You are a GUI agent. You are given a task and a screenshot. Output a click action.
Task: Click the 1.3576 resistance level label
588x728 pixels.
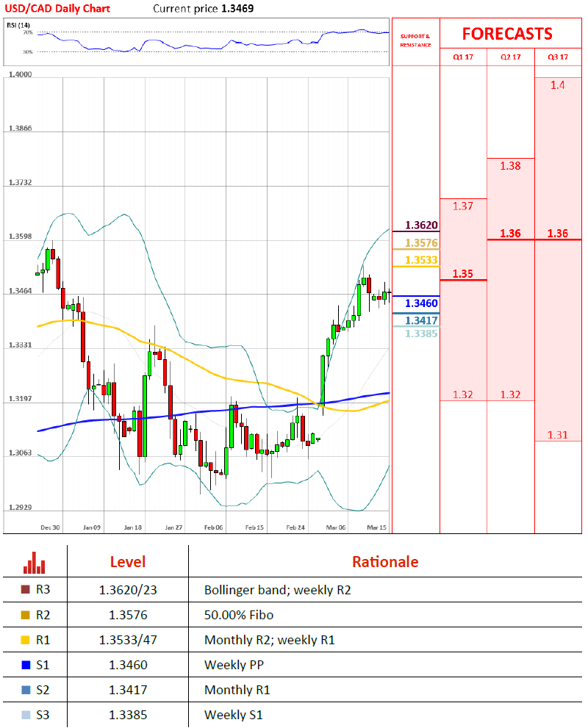click(421, 243)
